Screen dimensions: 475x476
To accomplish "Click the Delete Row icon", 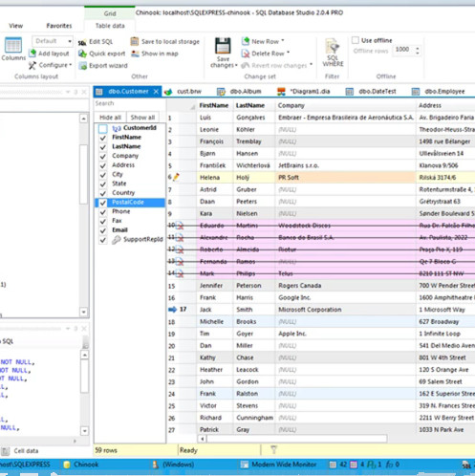I will click(246, 54).
